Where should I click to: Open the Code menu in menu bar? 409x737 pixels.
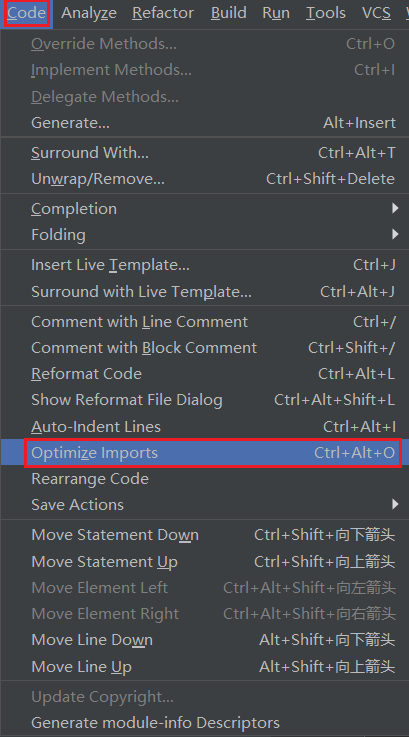point(26,13)
